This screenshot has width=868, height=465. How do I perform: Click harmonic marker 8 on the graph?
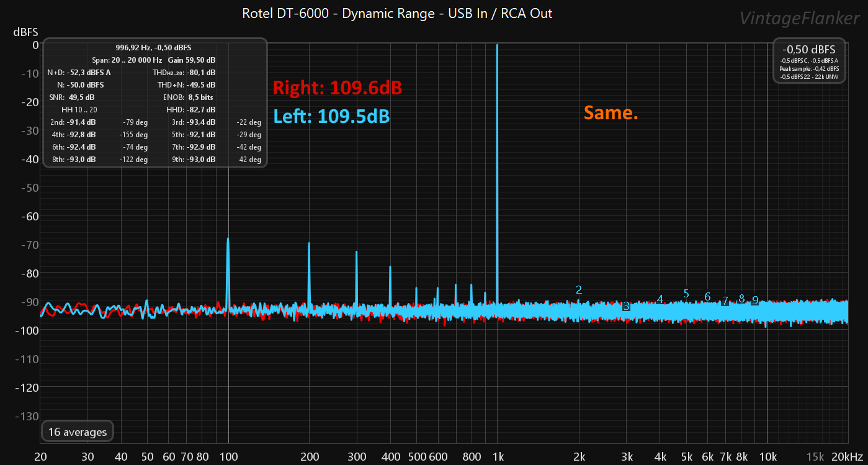(741, 299)
